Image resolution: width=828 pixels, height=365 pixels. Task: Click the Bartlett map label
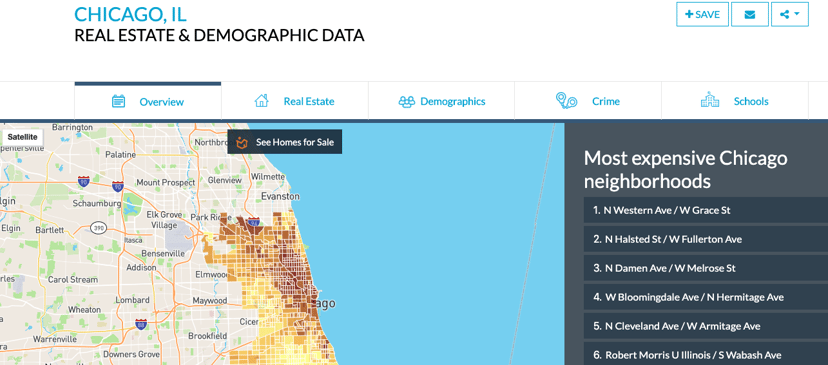tap(50, 230)
